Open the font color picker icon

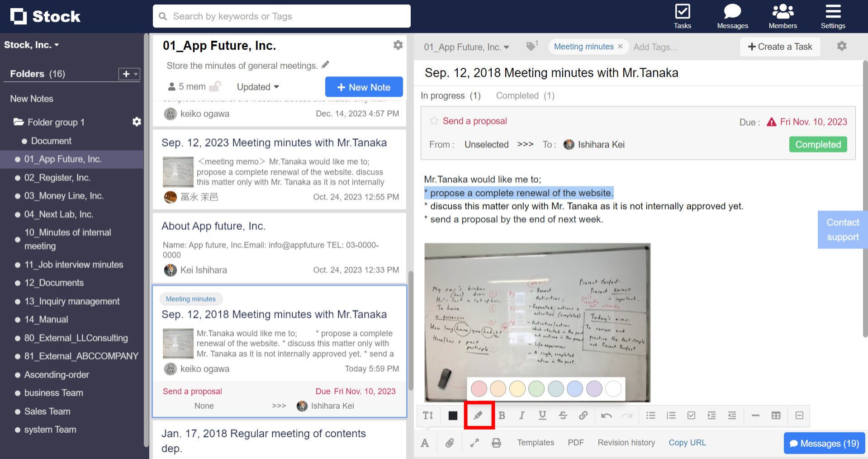[x=425, y=443]
